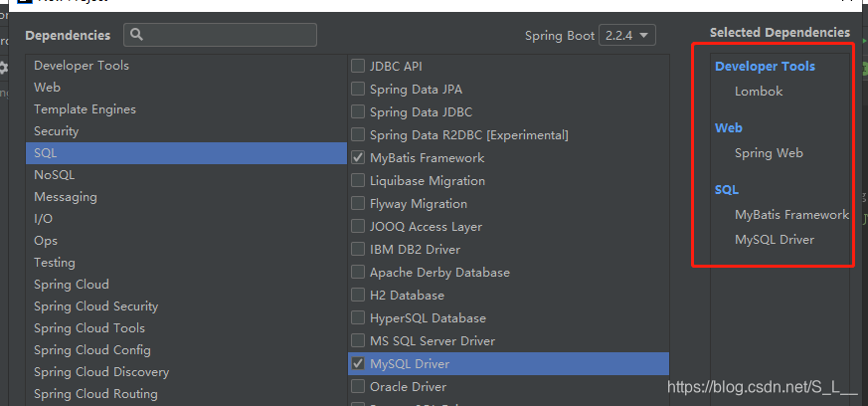Open the NoSQL category
868x406 pixels.
pos(186,175)
